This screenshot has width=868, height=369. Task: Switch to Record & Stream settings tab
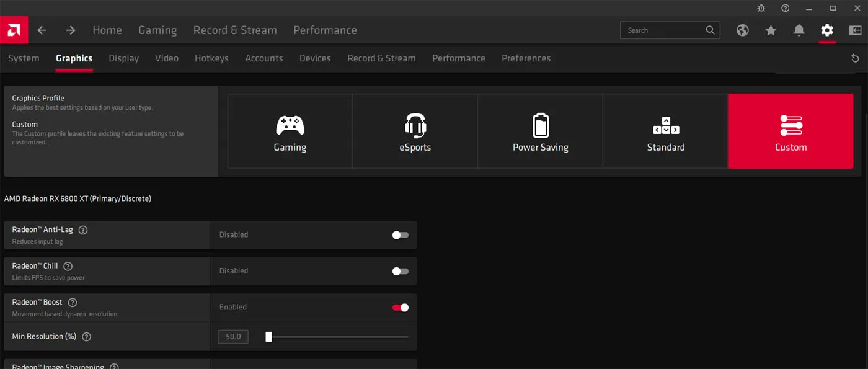point(381,58)
